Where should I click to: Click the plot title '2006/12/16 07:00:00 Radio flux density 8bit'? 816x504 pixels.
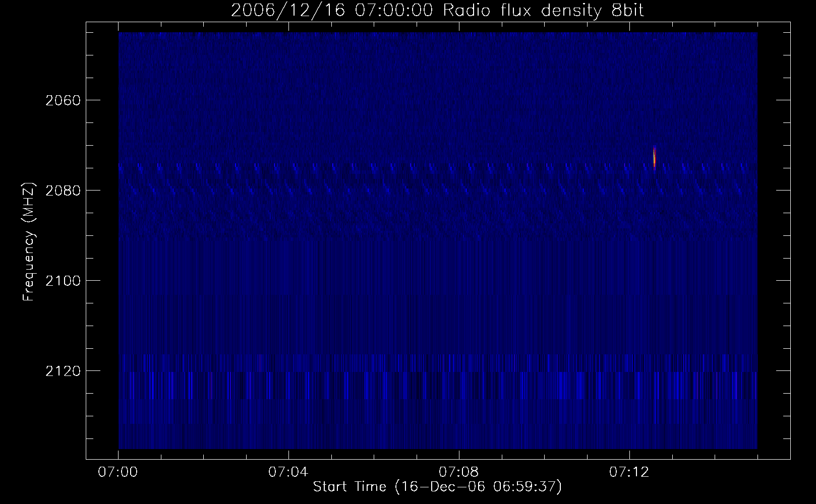(437, 11)
